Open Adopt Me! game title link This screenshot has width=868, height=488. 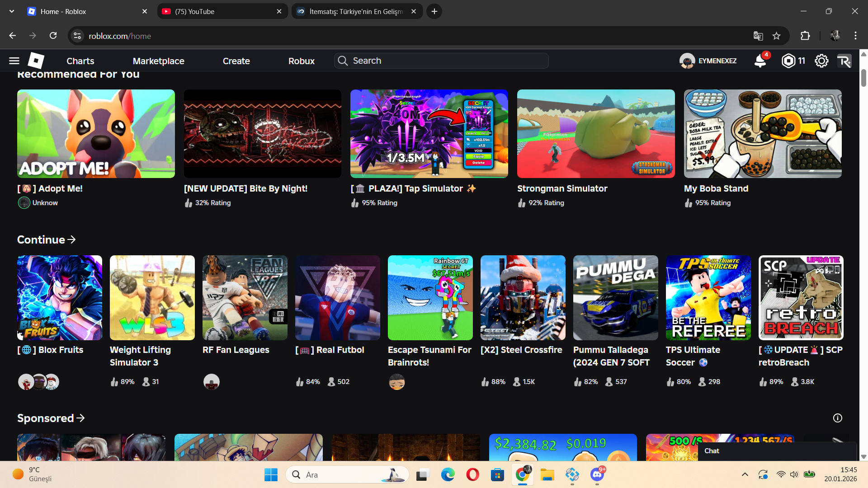[x=50, y=188]
